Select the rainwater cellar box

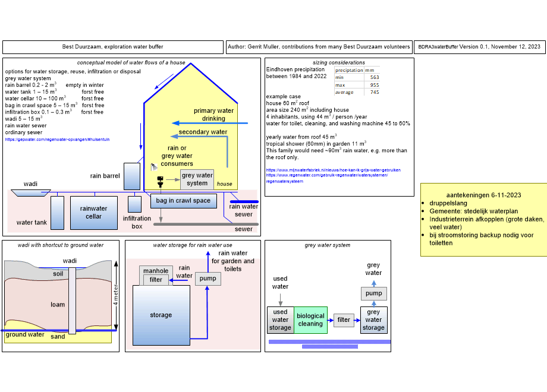point(94,213)
